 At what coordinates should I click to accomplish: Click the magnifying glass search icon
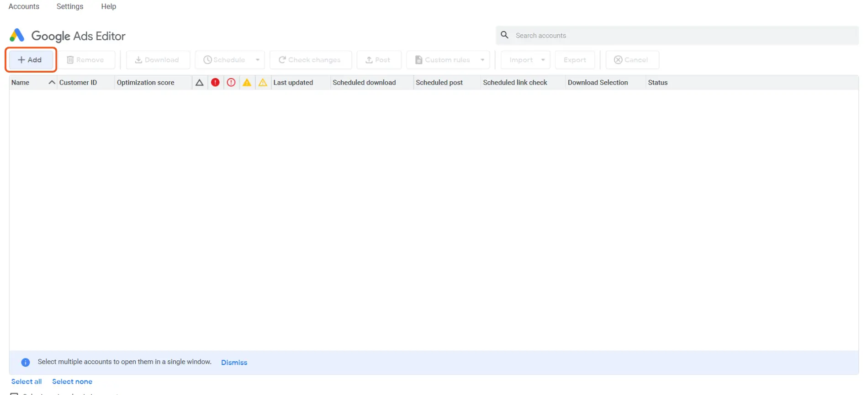coord(504,35)
